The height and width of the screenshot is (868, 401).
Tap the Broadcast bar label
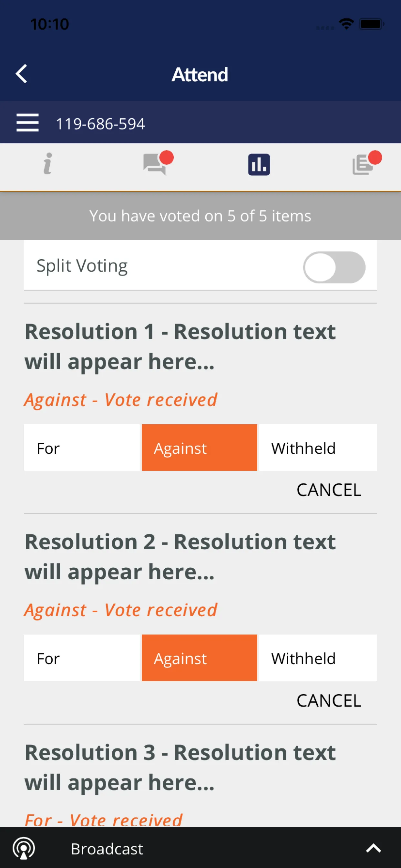(x=107, y=849)
